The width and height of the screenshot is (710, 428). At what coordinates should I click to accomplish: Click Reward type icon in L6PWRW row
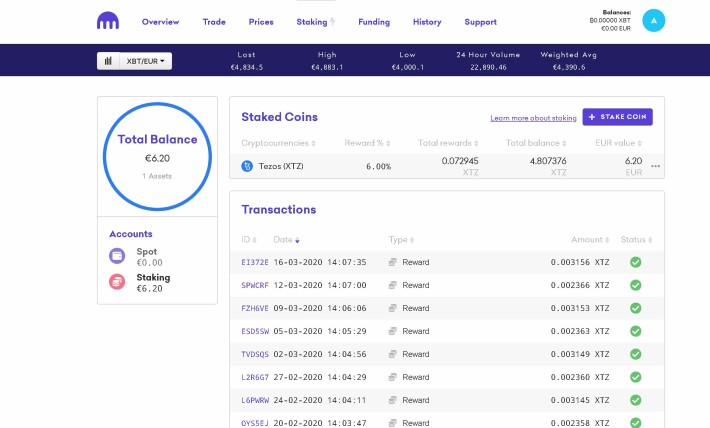393,400
